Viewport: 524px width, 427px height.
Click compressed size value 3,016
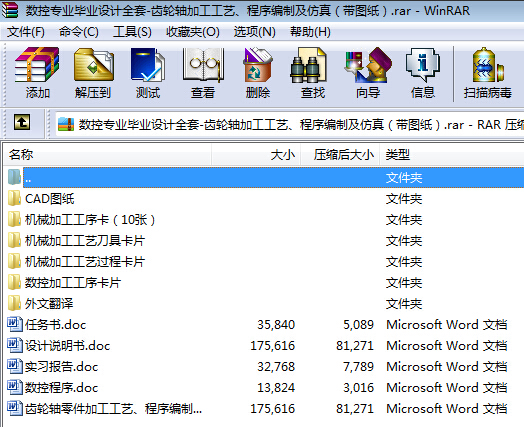point(358,388)
